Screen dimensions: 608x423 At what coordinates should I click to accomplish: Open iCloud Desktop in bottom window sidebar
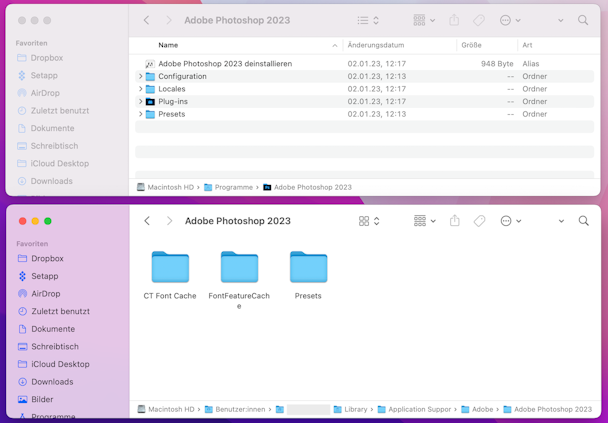pyautogui.click(x=54, y=364)
